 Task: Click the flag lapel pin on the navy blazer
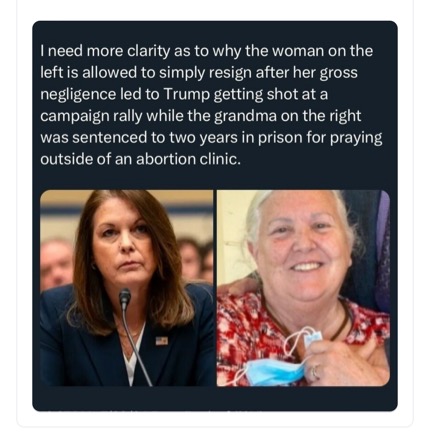point(162,340)
